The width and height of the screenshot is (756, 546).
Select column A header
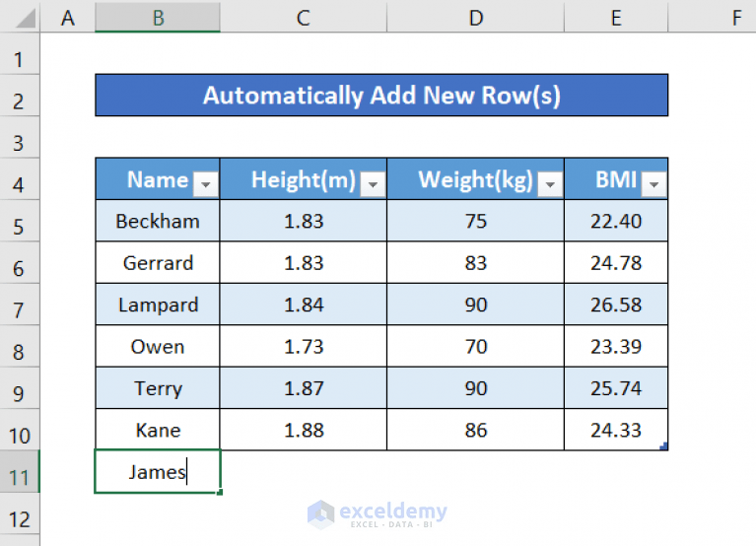coord(67,18)
